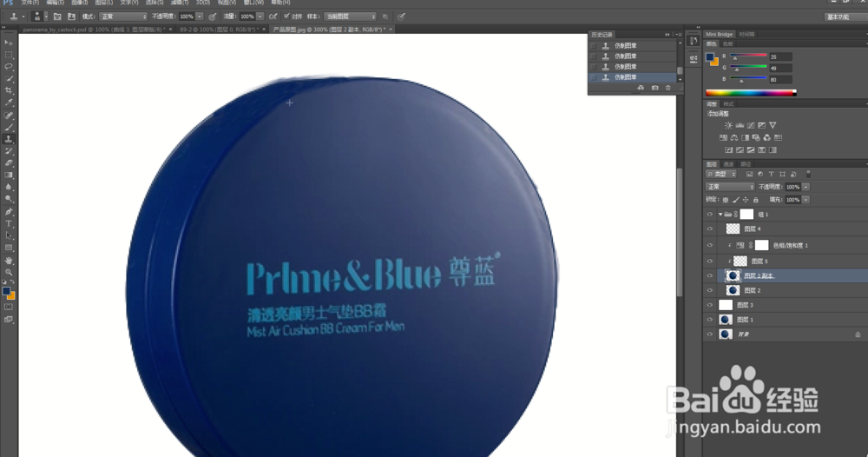This screenshot has width=868, height=457.
Task: Switch to panorama_by_castock.psd document tab
Action: 93,30
